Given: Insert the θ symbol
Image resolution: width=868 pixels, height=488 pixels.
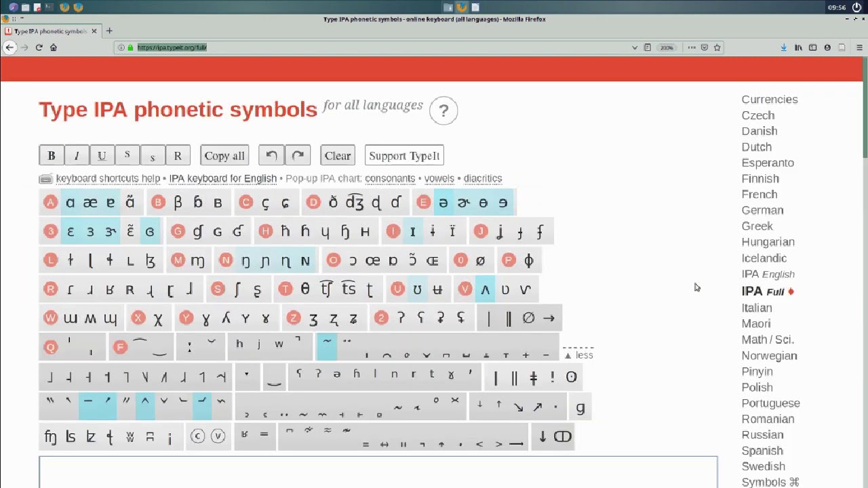Looking at the screenshot, I should [304, 289].
